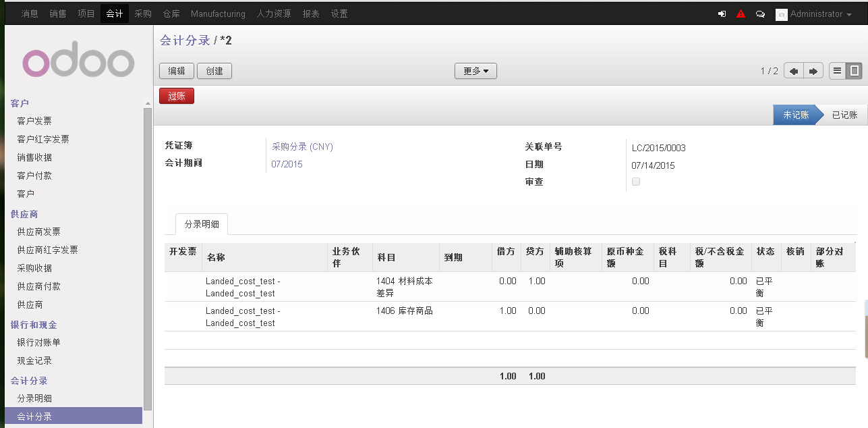Select the 分录明细 tab

coord(202,225)
